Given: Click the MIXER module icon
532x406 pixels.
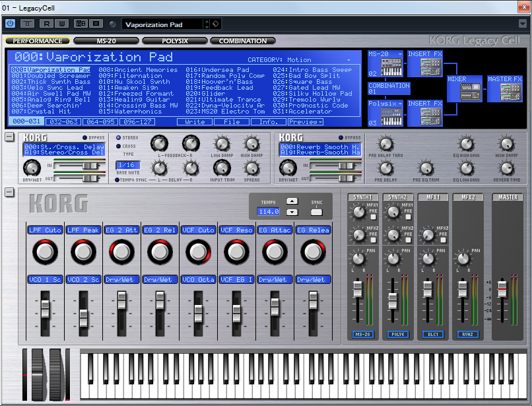Looking at the screenshot, I should pos(471,92).
